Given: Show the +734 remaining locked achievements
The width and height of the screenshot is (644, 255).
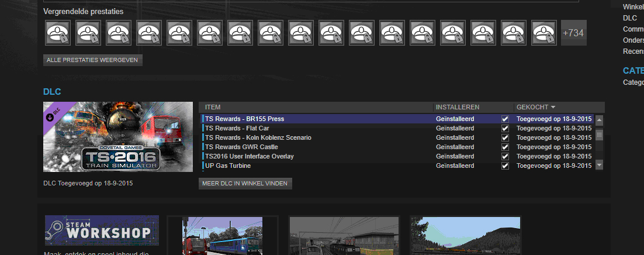Looking at the screenshot, I should tap(574, 33).
